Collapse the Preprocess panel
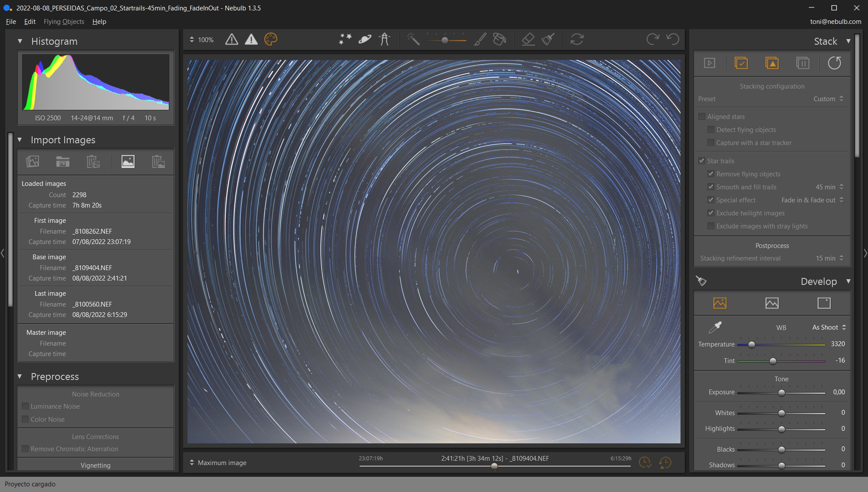 [20, 376]
